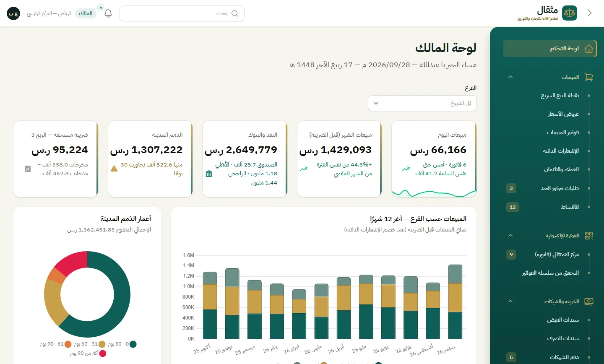This screenshot has width=604, height=364.
Task: Open سندات الصرف in the sidebar
Action: 550,338
